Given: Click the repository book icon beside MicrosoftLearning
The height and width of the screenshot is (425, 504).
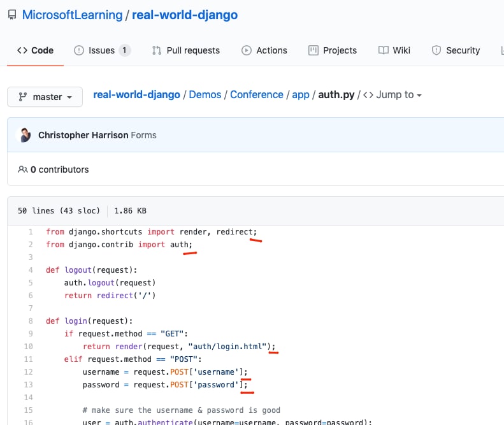Looking at the screenshot, I should point(12,15).
